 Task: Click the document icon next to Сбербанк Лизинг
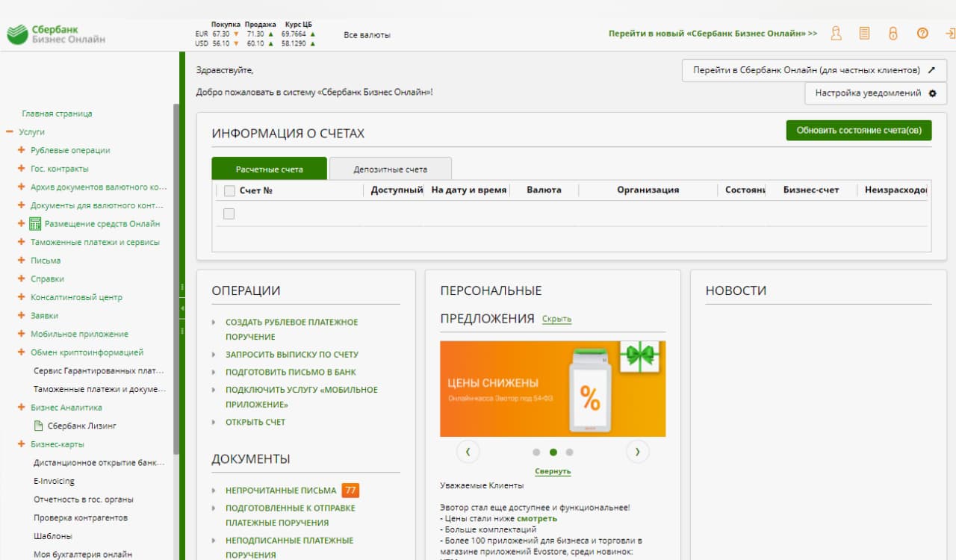point(39,426)
